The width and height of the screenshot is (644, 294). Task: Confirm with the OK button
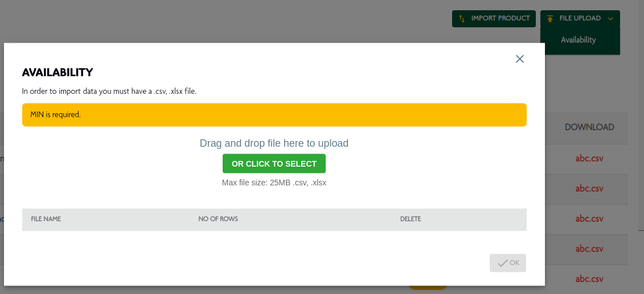tap(508, 263)
